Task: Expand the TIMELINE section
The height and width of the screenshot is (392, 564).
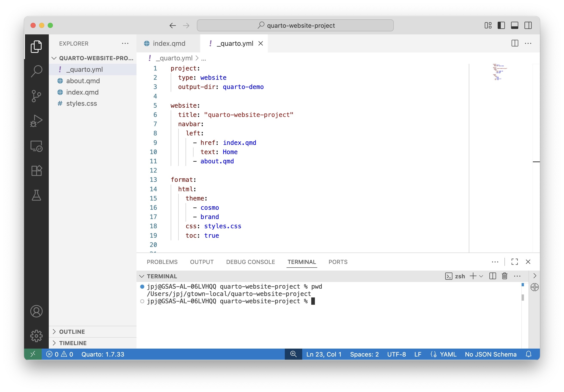Action: coord(73,343)
